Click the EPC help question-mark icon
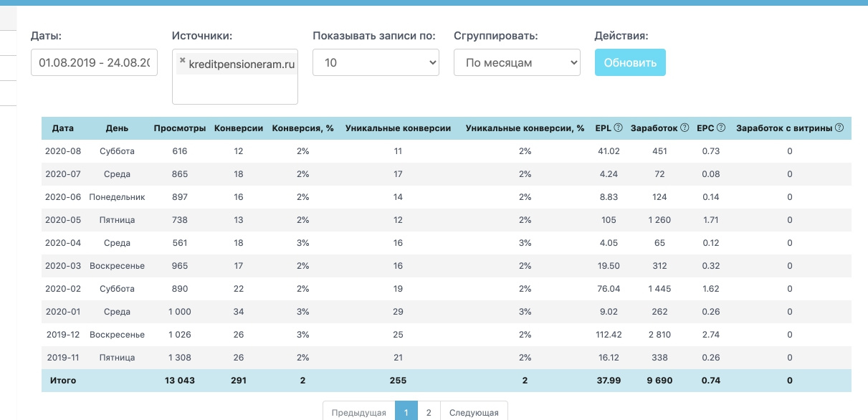Viewport: 868px width, 420px height. pyautogui.click(x=721, y=128)
